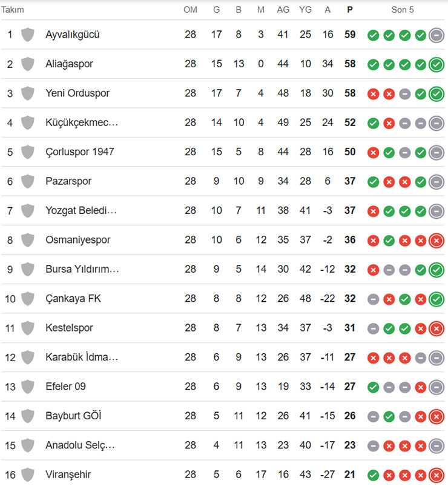The width and height of the screenshot is (448, 486).
Task: Open Küçükçekmece team name link
Action: (82, 123)
